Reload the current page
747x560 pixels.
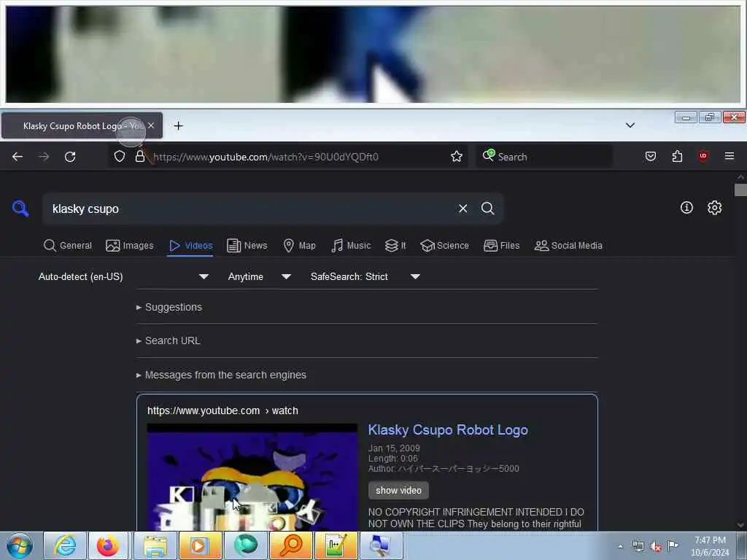(70, 157)
